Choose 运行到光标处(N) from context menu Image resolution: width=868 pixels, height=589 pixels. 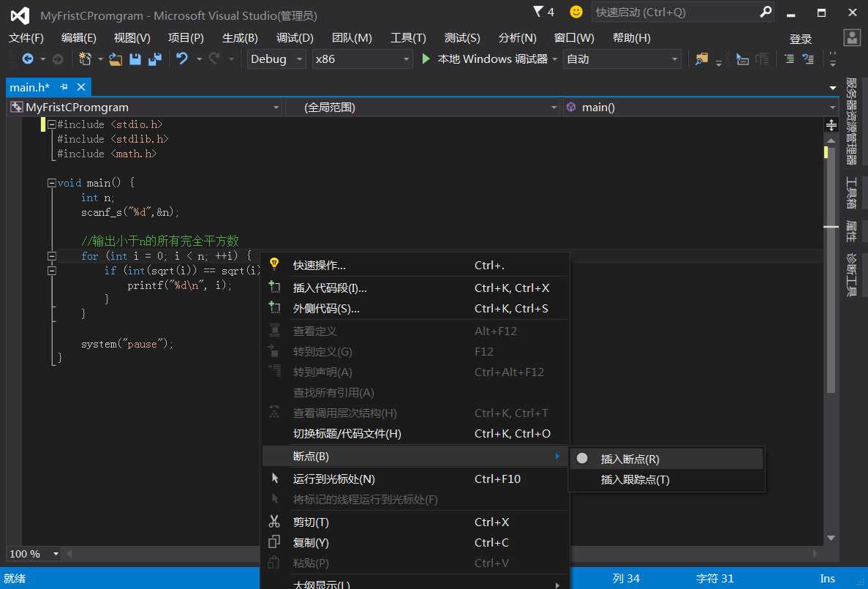(x=333, y=479)
